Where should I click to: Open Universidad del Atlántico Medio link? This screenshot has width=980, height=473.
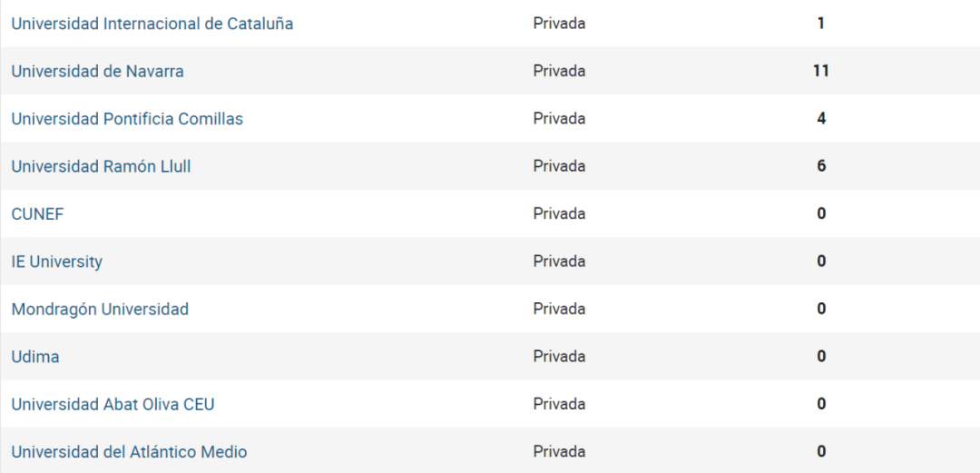click(130, 452)
